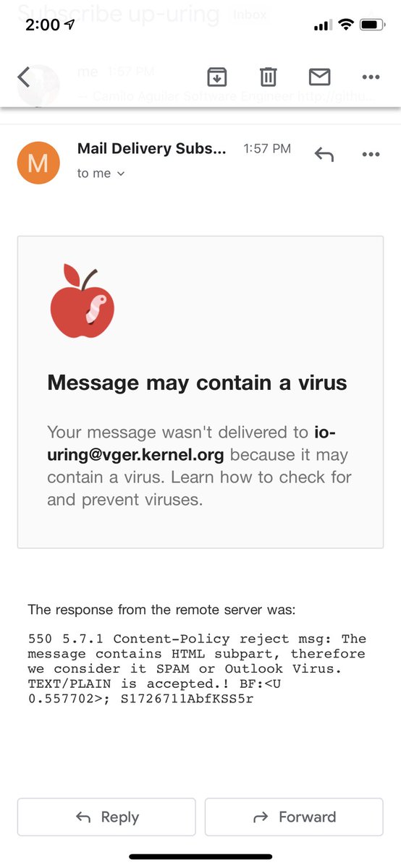This screenshot has width=401, height=868.
Task: Open the message three-dot options menu
Action: pos(371,154)
